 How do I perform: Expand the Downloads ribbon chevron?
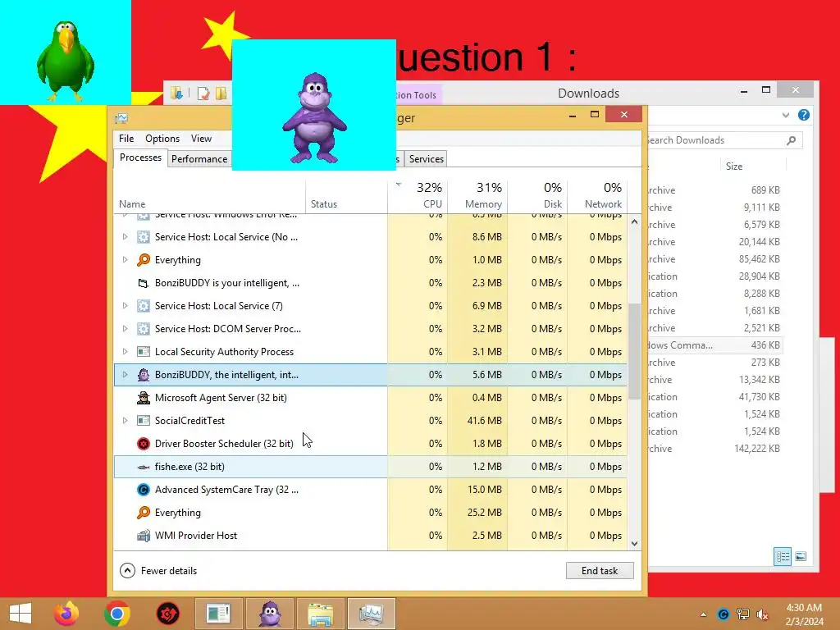[x=786, y=115]
